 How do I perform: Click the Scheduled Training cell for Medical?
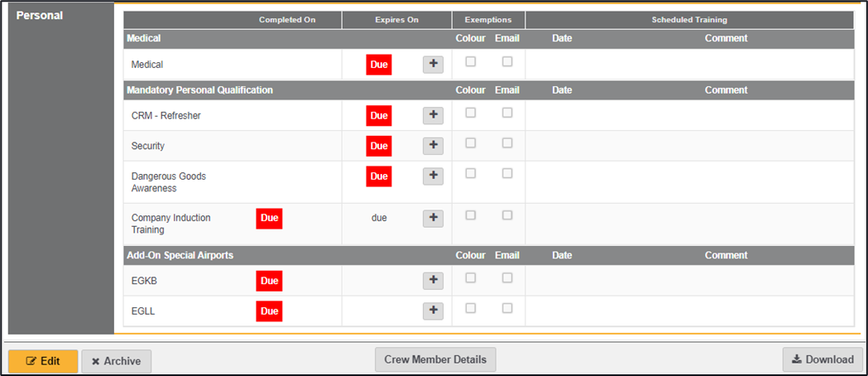point(688,65)
